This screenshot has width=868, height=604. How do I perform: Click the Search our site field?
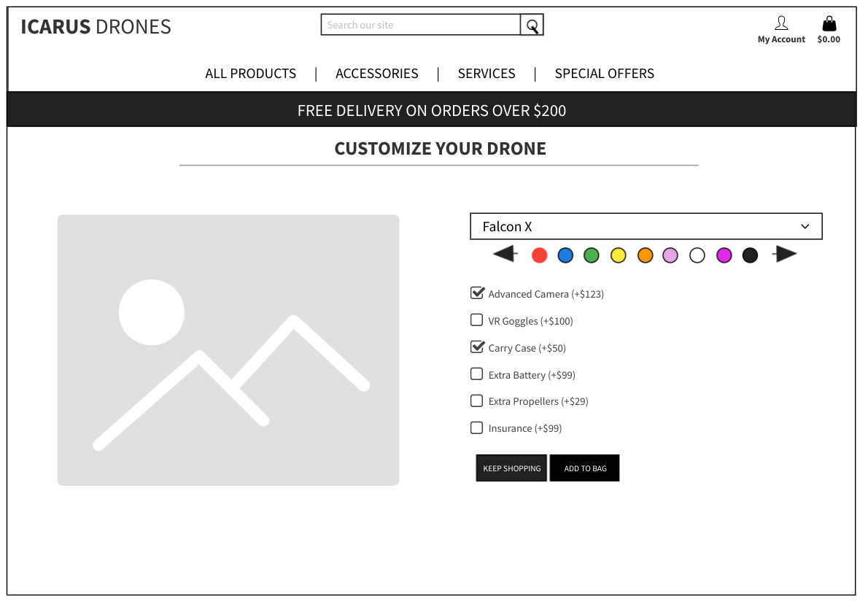(x=420, y=26)
